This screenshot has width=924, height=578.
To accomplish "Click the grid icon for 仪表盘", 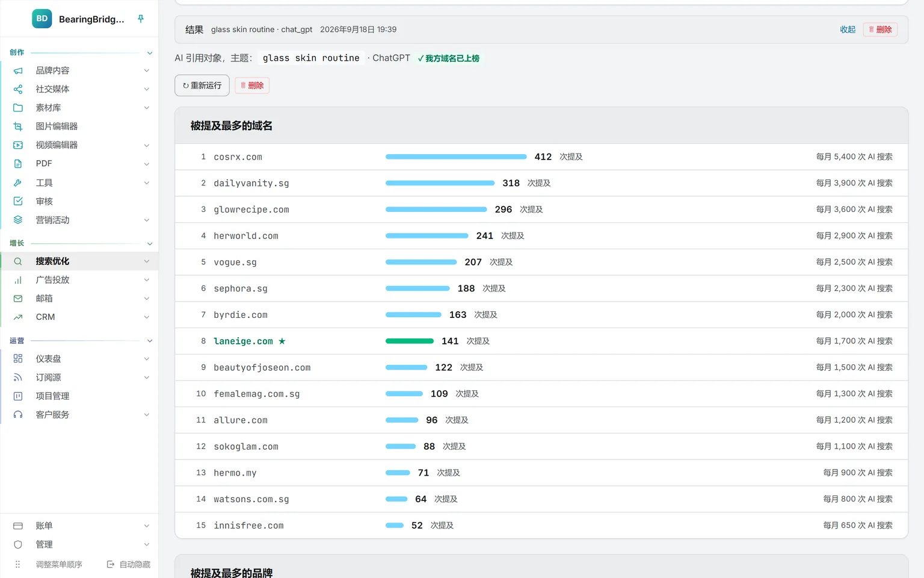I will (18, 359).
